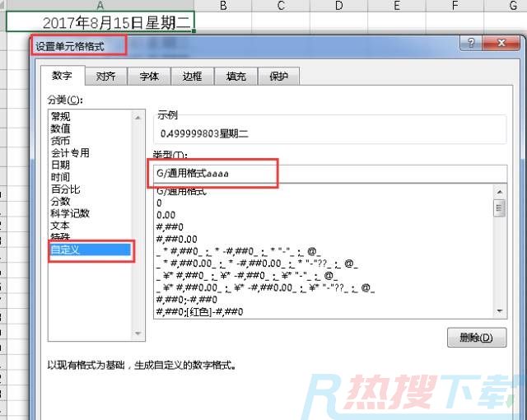Screen dimensions: 527x420
Task: Open the 边框 tab
Action: (192, 77)
